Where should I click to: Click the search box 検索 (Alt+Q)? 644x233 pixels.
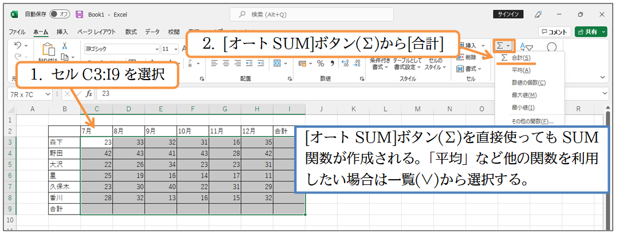coord(311,14)
